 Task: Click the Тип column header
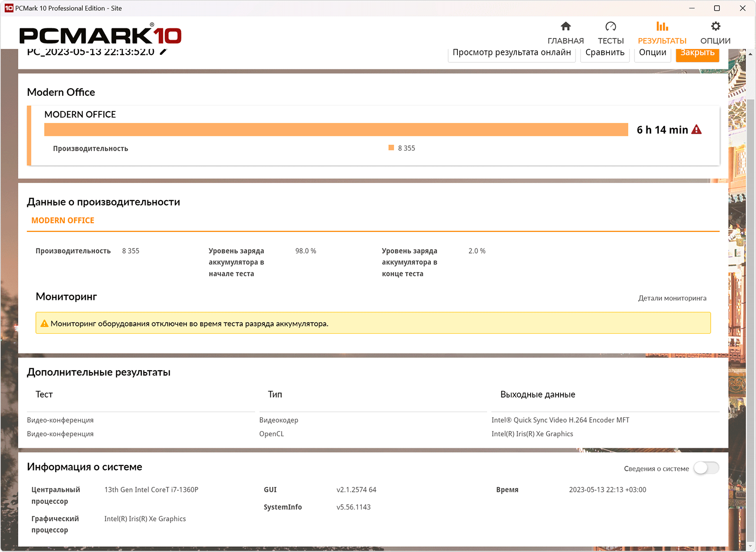275,394
